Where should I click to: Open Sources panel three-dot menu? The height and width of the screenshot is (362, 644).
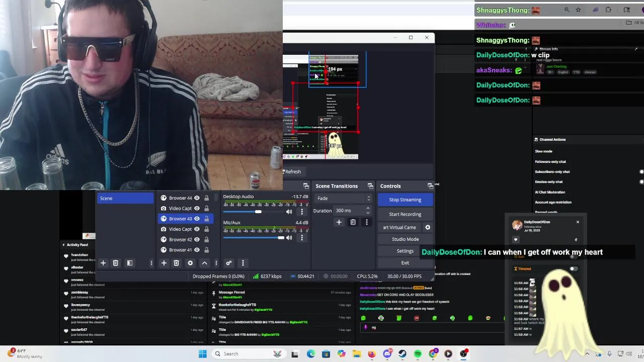216,263
